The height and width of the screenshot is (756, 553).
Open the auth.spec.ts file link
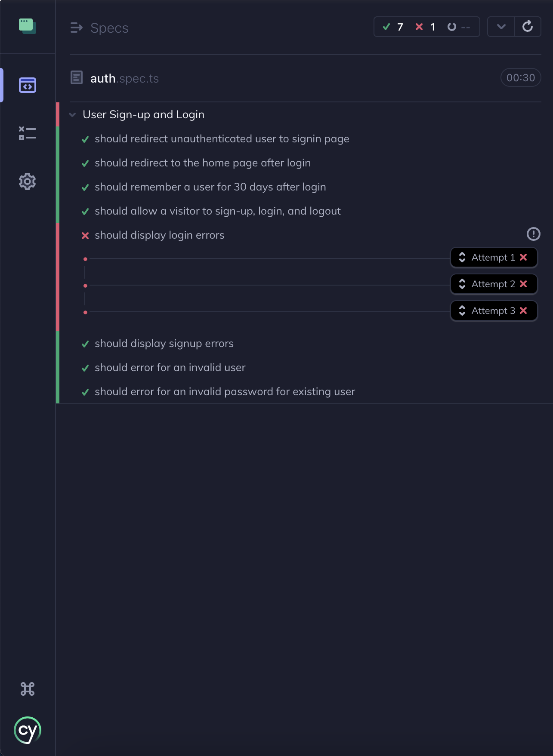click(x=124, y=78)
